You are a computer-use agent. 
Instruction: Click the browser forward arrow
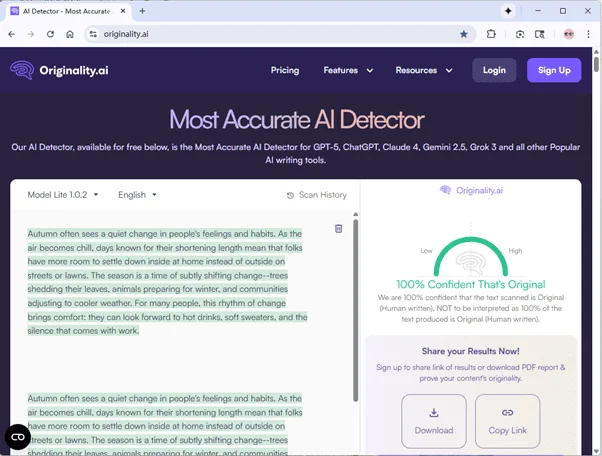tap(31, 34)
